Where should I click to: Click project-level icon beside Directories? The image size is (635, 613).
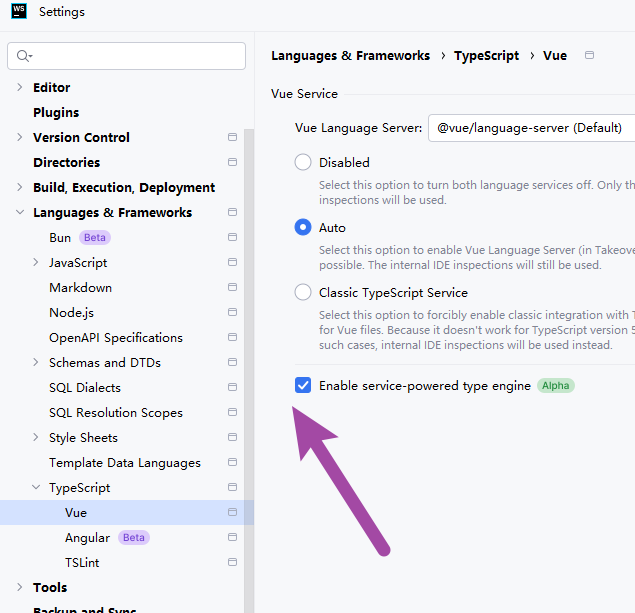point(232,162)
